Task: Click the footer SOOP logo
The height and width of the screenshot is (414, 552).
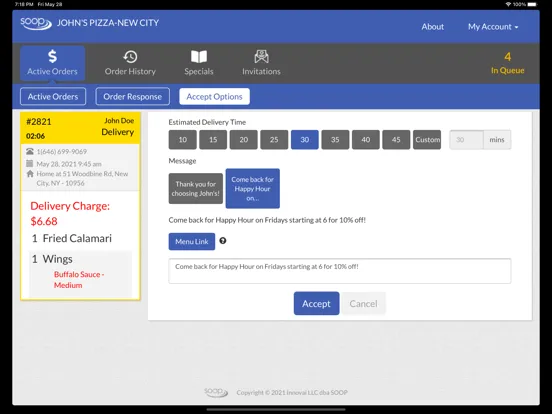Action: tap(216, 392)
